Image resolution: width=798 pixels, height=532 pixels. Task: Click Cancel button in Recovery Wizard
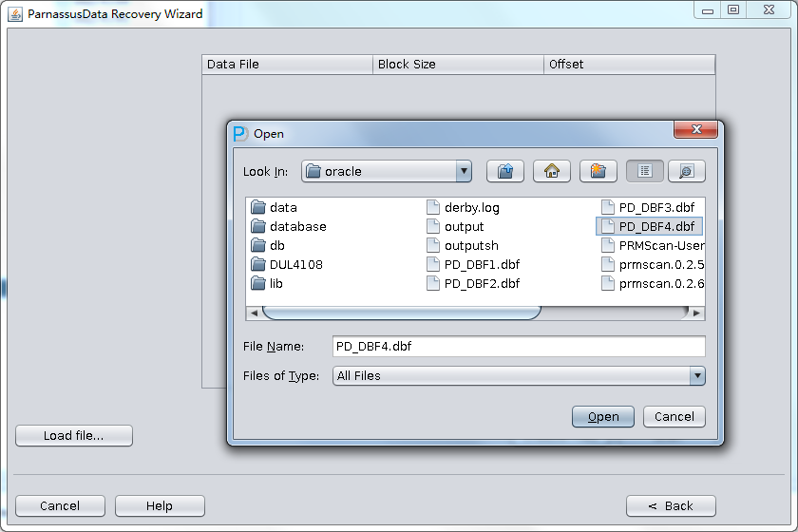coord(60,506)
